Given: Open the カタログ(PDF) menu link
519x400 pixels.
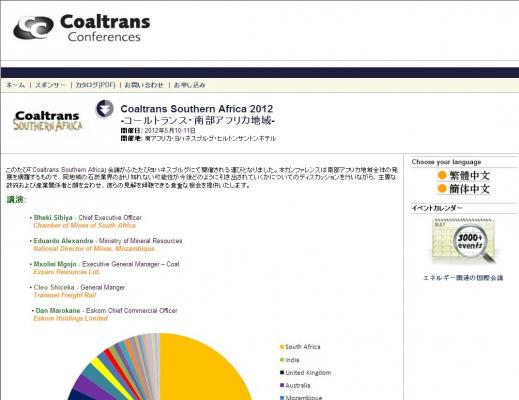Looking at the screenshot, I should (95, 85).
